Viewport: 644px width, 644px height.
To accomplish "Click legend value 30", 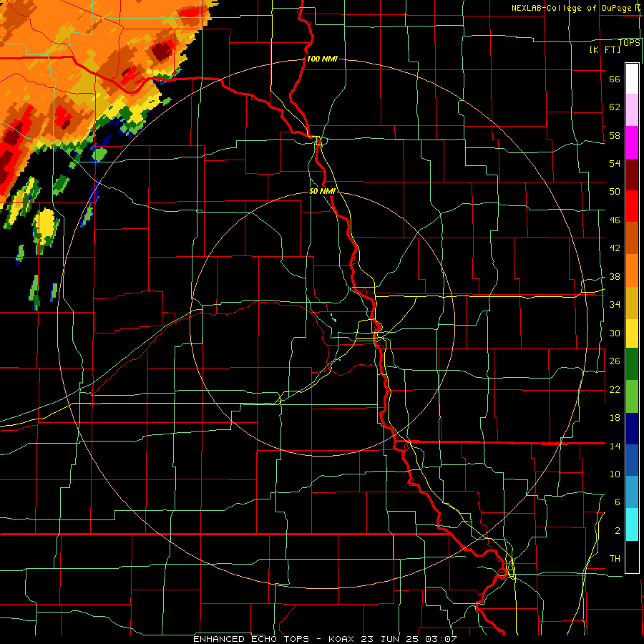I will 615,333.
